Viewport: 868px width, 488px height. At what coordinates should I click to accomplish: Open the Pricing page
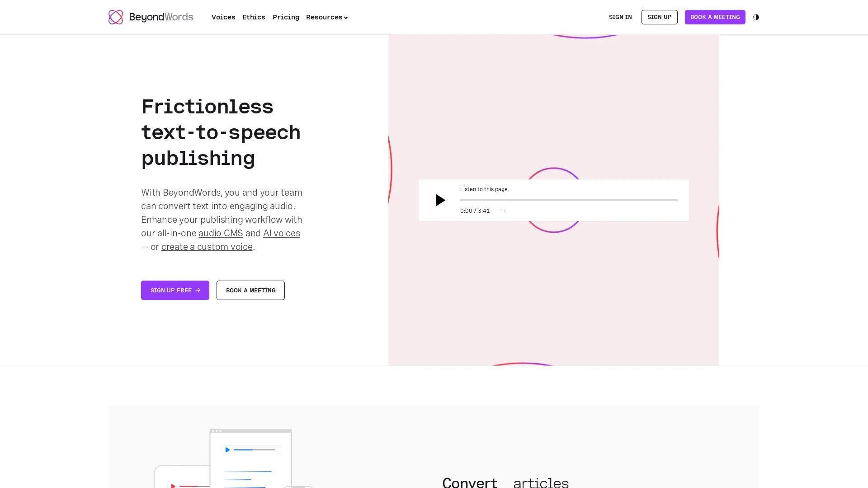(x=286, y=17)
